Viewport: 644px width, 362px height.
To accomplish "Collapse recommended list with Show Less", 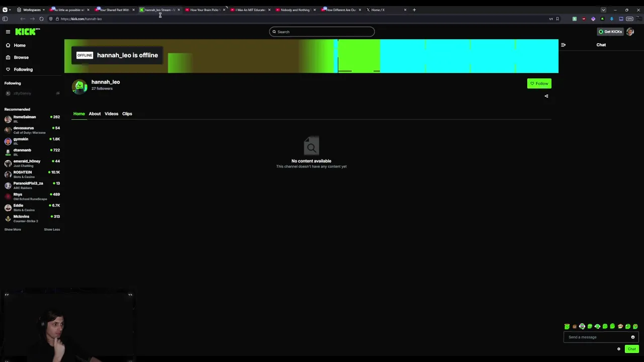I will point(52,229).
